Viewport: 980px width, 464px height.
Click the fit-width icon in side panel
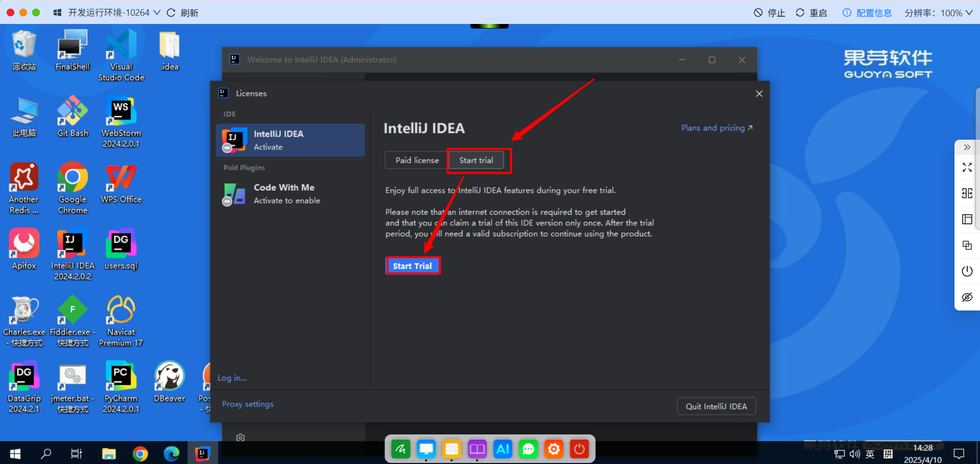(967, 193)
